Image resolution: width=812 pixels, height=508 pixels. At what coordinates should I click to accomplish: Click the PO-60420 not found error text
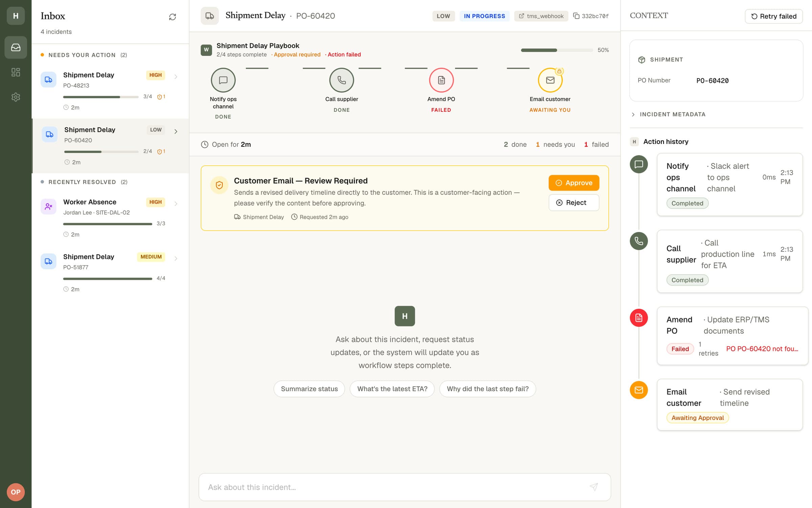pos(762,349)
